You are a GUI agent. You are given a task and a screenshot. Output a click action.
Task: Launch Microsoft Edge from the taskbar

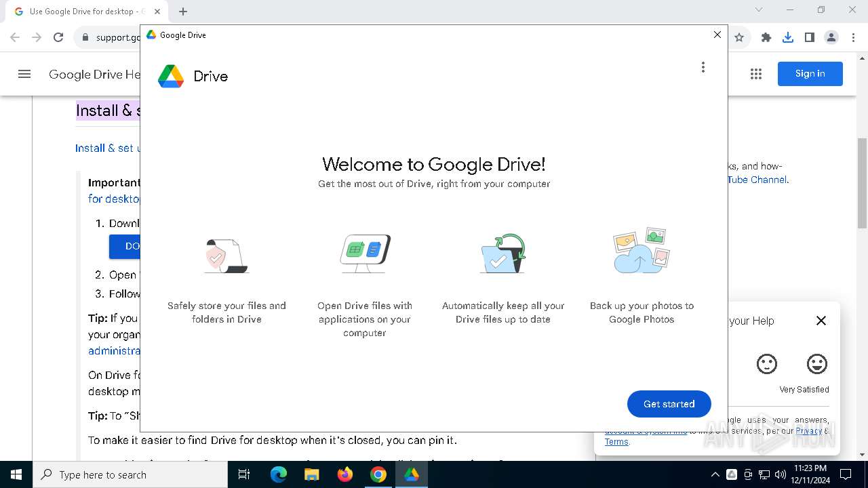pos(279,474)
